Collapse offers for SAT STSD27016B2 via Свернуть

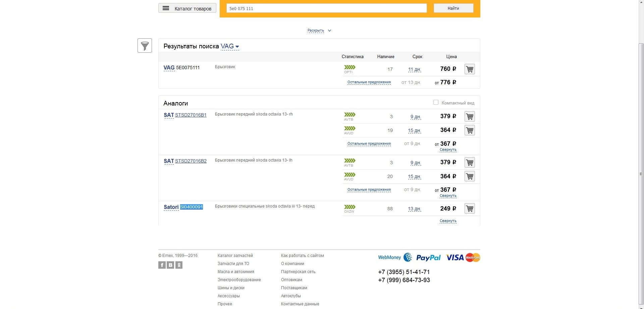click(448, 196)
